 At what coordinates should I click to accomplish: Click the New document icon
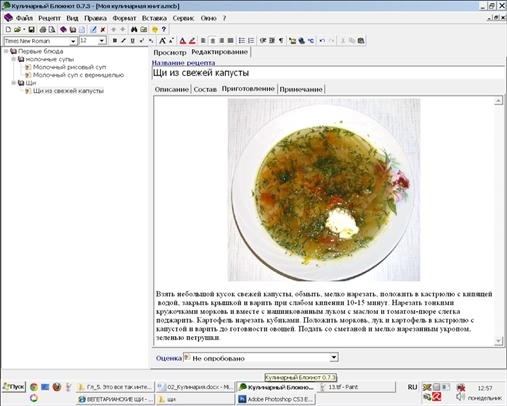coord(8,30)
